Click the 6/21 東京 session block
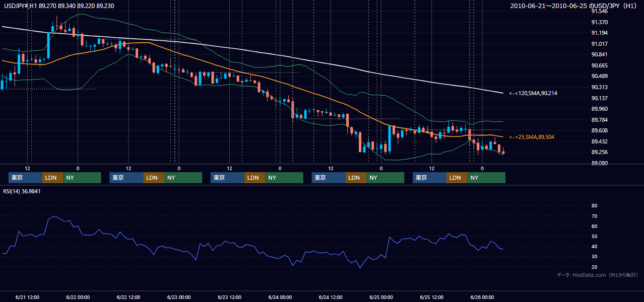 coord(25,178)
